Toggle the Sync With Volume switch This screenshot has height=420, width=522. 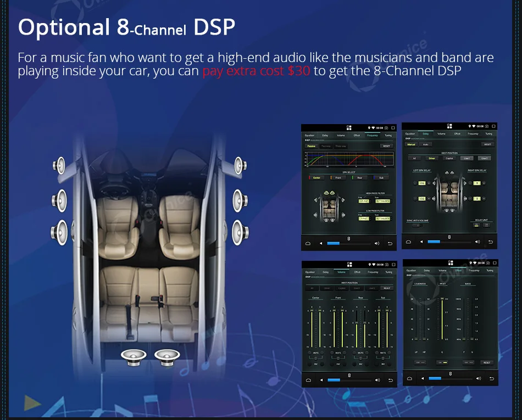pyautogui.click(x=417, y=226)
